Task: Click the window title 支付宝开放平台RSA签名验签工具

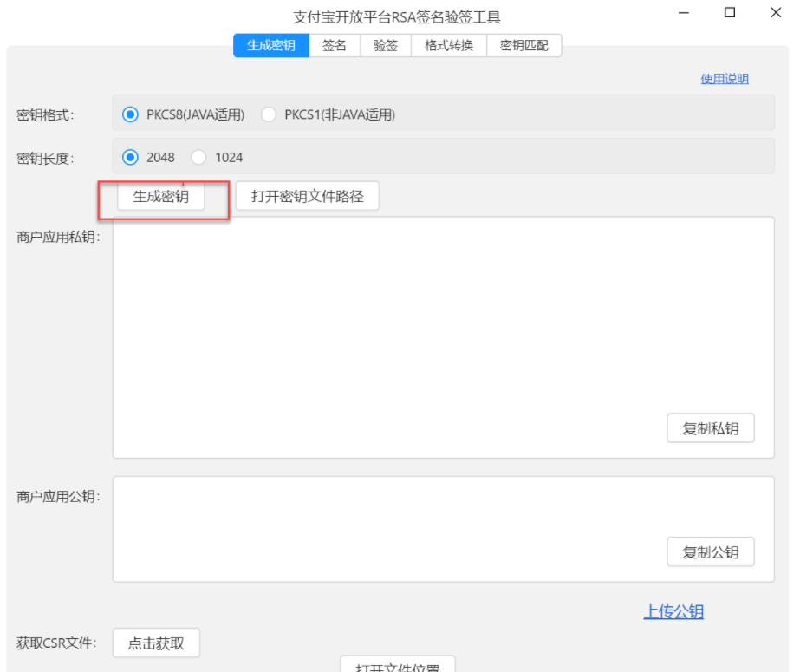Action: [x=396, y=17]
